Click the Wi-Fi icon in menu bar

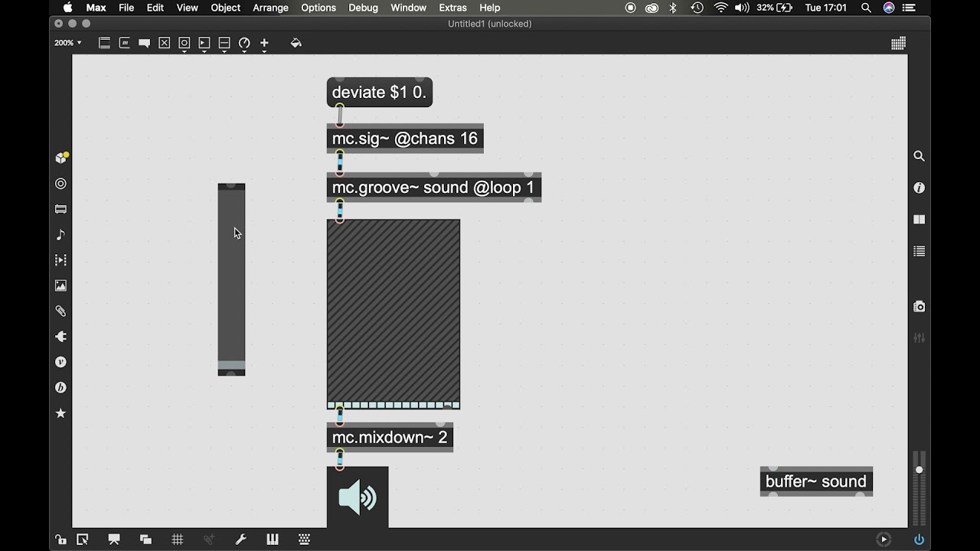pyautogui.click(x=720, y=8)
